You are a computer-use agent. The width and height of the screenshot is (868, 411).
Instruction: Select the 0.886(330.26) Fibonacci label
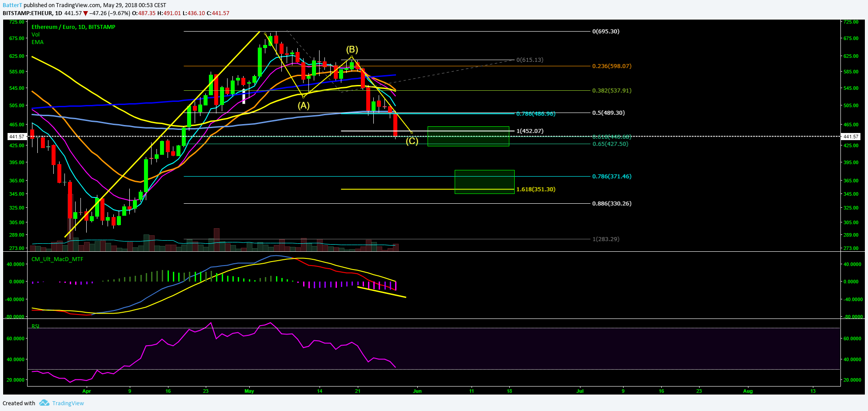tap(612, 204)
